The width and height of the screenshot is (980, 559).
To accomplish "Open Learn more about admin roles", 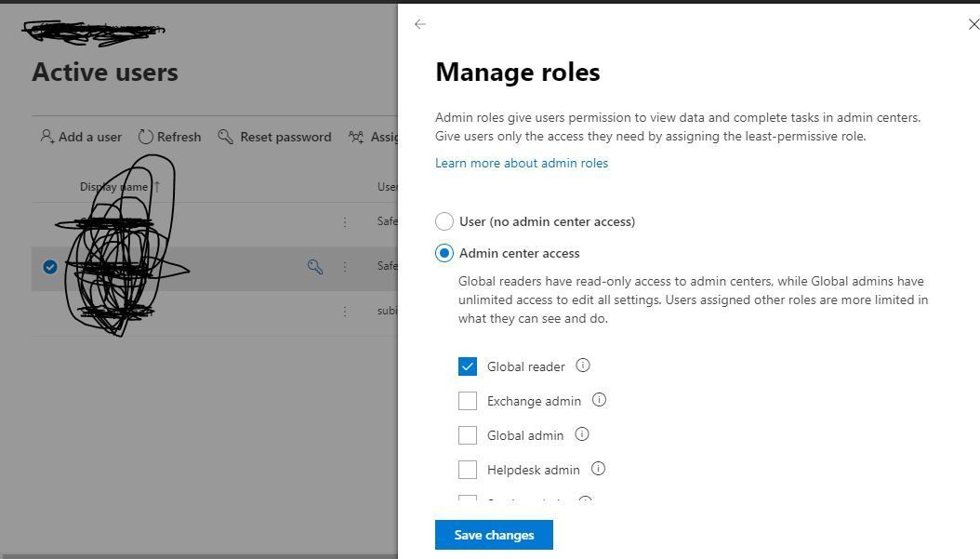I will point(521,163).
